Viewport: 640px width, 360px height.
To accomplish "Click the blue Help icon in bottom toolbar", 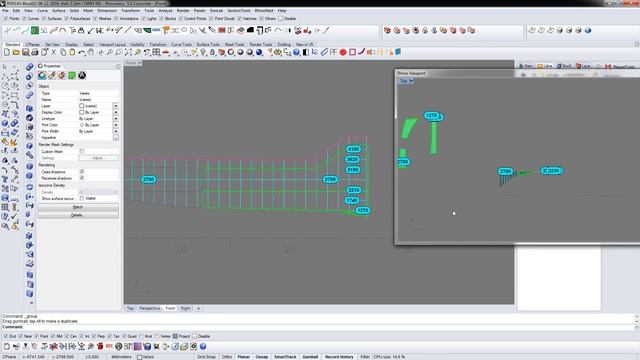I will click(203, 347).
